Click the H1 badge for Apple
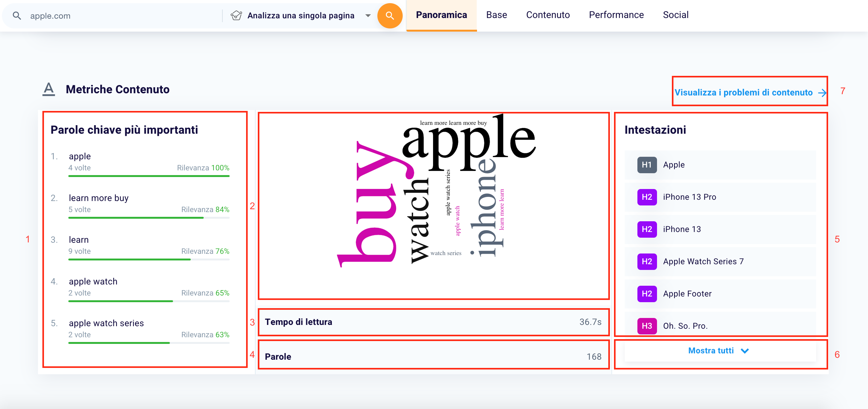 [x=647, y=165]
